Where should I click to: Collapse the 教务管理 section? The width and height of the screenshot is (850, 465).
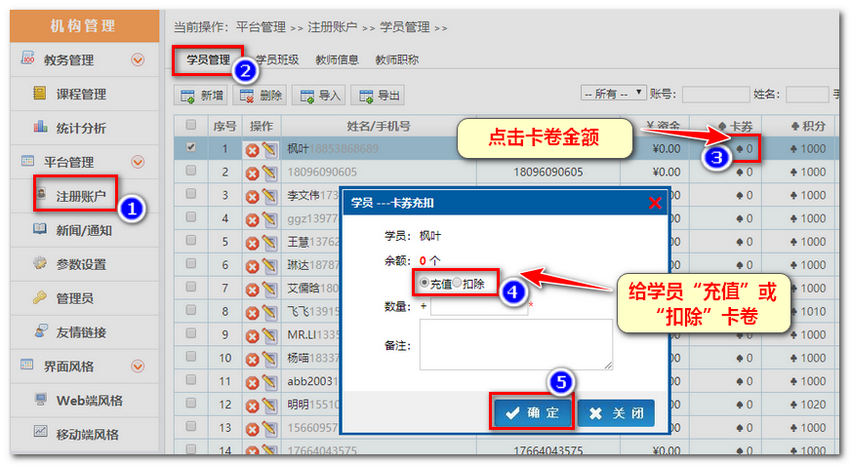tap(138, 60)
